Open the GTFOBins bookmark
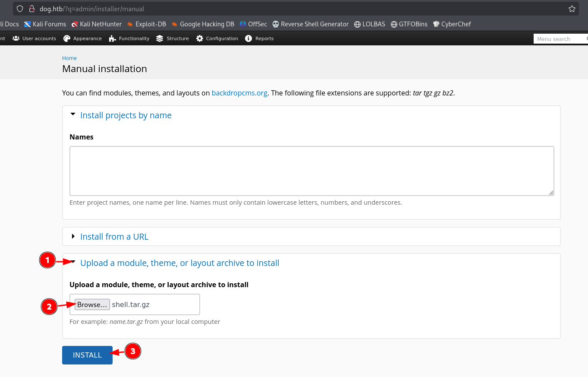 point(409,24)
